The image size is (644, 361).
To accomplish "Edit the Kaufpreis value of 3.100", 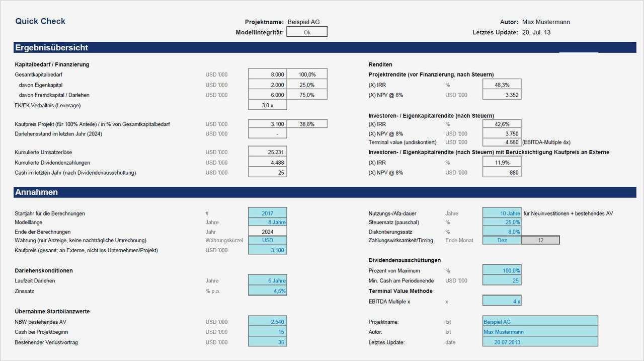I will (x=267, y=250).
